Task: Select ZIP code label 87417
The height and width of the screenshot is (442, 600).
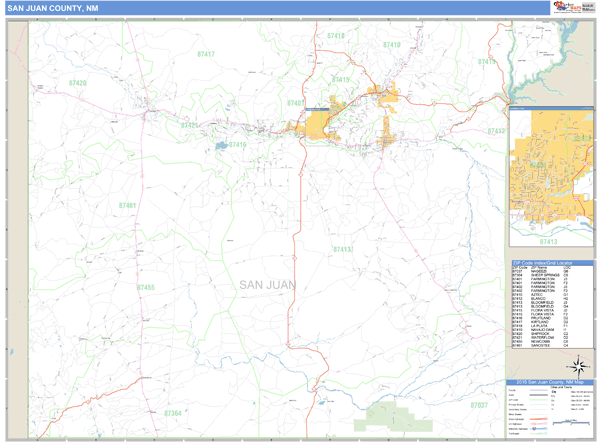Action: tap(206, 54)
